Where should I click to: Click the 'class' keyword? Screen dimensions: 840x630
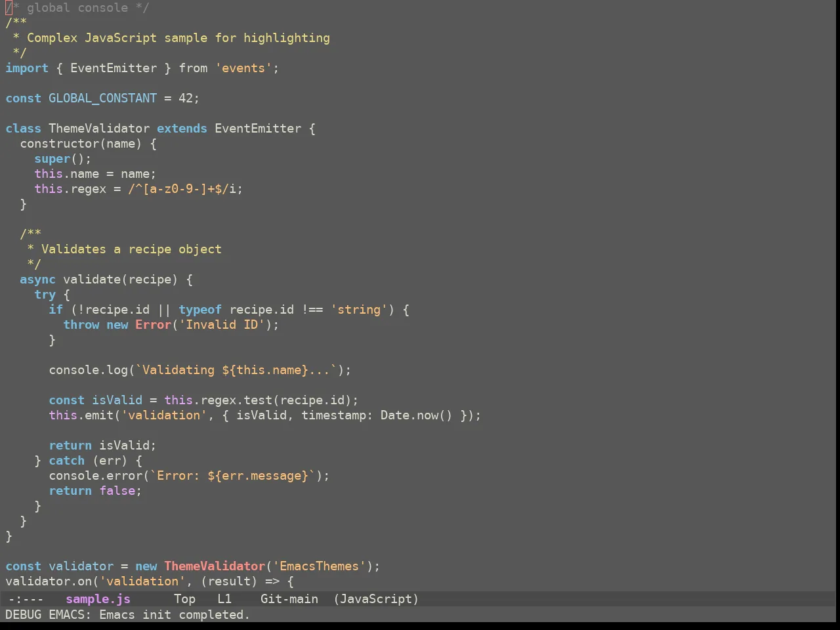click(x=23, y=129)
